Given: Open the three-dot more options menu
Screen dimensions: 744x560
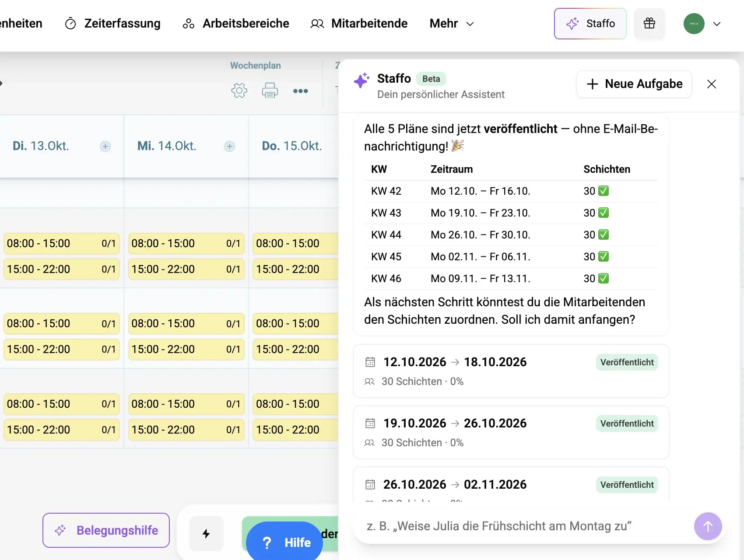Looking at the screenshot, I should pyautogui.click(x=301, y=91).
